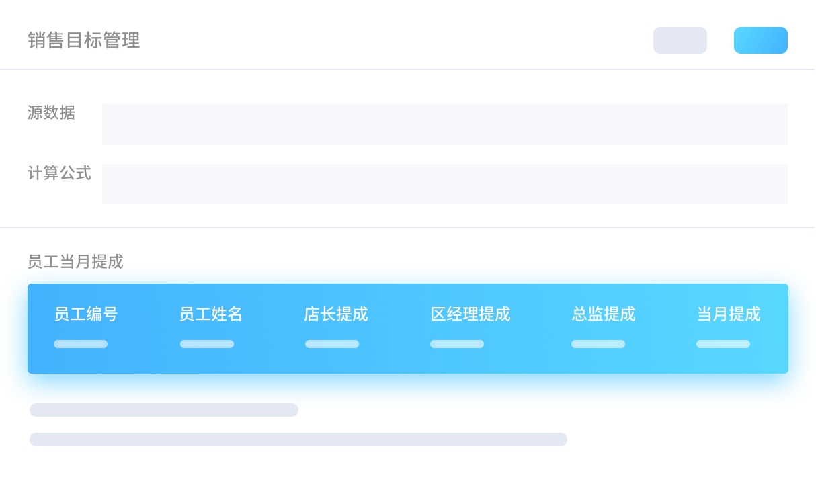Select the 员工编号 column header
The width and height of the screenshot is (816, 504).
pos(86,314)
